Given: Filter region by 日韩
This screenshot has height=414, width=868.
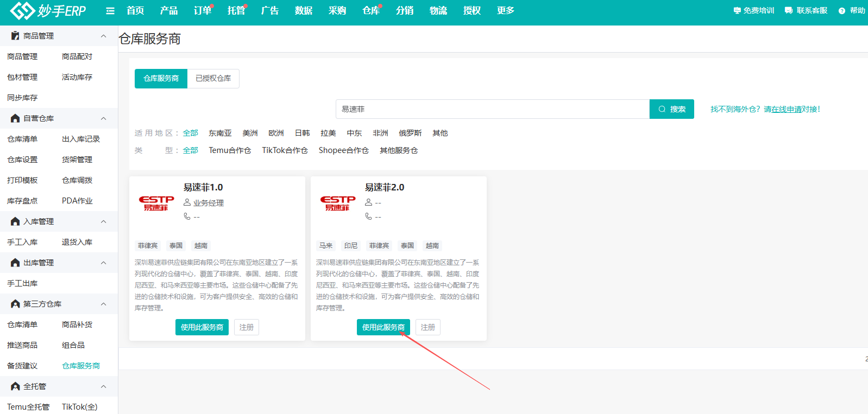Looking at the screenshot, I should (x=302, y=133).
